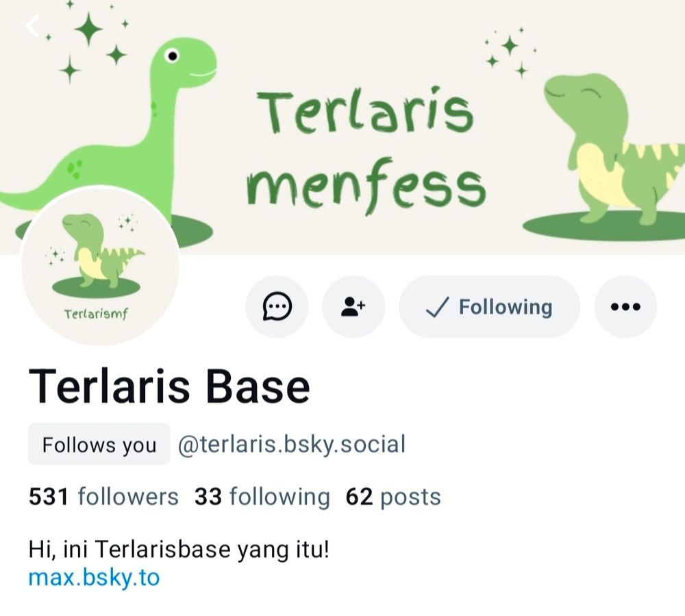Open the max.bsky.to link
Image resolution: width=685 pixels, height=616 pixels.
(x=94, y=578)
